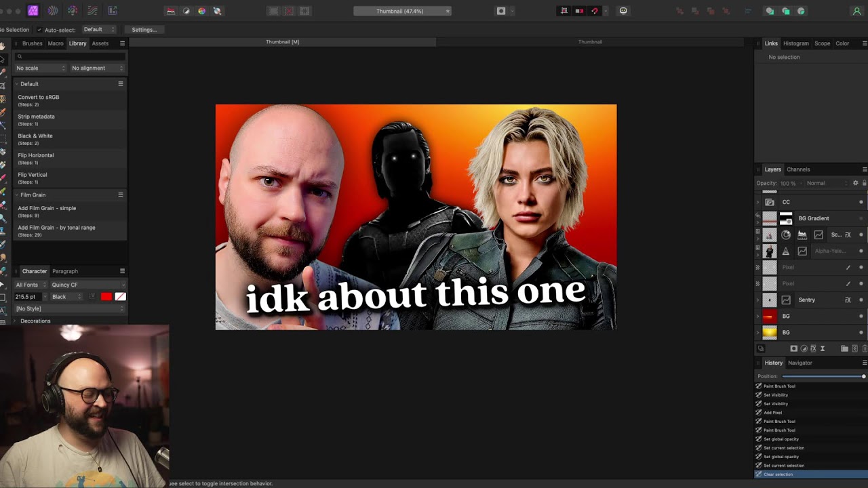Click the Intersect boolean operation icon
868x488 pixels.
point(801,11)
